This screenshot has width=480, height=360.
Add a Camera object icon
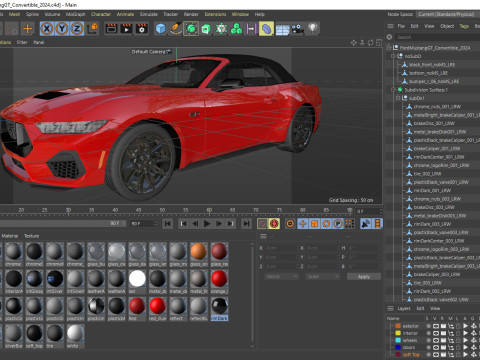click(297, 29)
